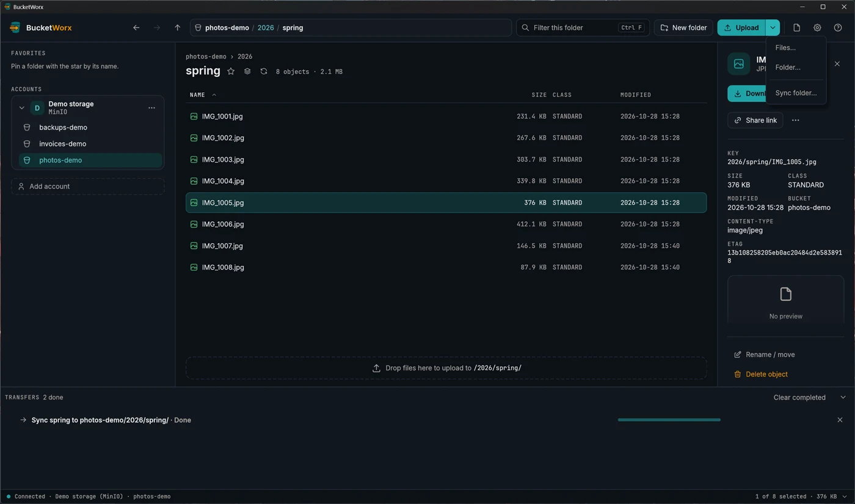This screenshot has width=855, height=504.
Task: Click photos-demo breadcrumb above spring title
Action: (x=206, y=57)
